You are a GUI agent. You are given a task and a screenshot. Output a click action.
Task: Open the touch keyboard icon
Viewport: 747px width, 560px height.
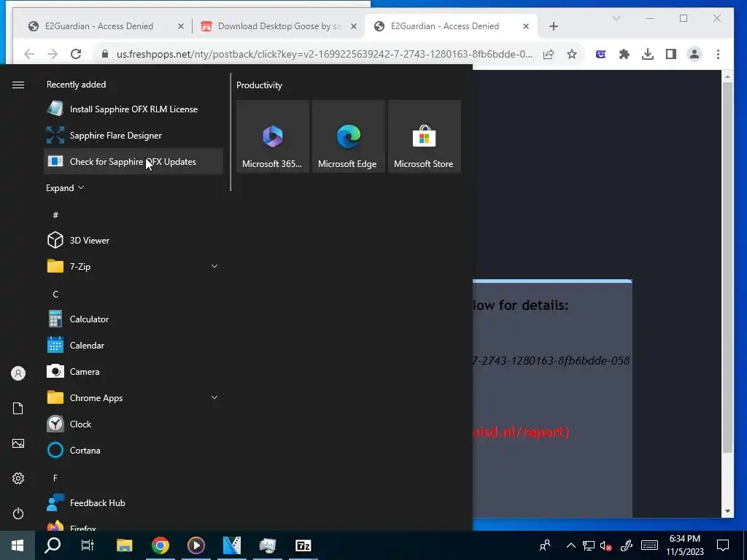pos(649,545)
